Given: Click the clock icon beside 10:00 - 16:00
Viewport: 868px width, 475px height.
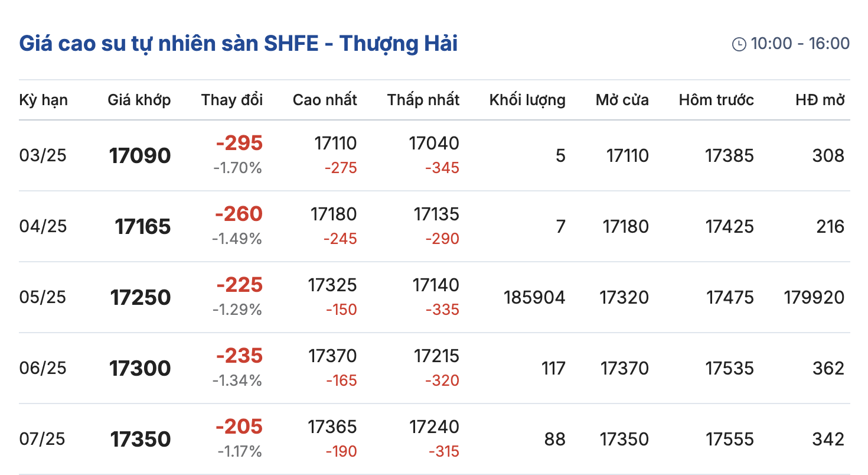Looking at the screenshot, I should tap(739, 44).
